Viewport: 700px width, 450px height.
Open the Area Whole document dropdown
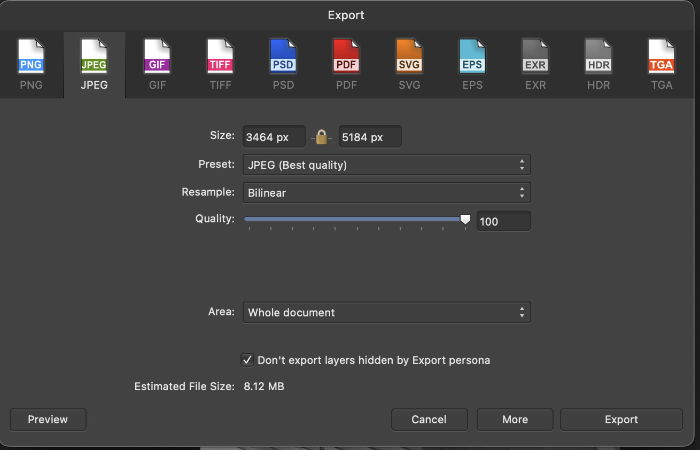coord(385,312)
